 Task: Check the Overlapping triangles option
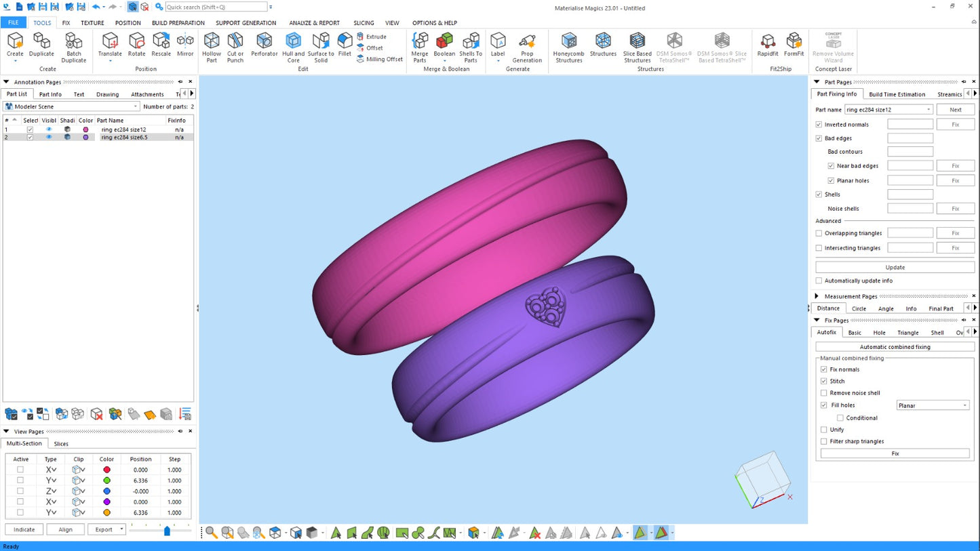coord(819,233)
